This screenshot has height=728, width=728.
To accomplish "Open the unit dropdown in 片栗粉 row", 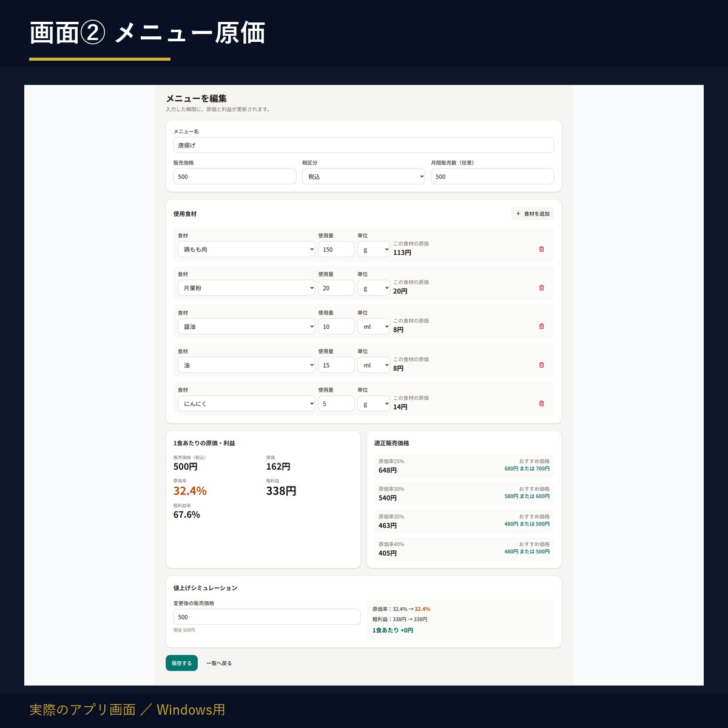I will coord(374,288).
